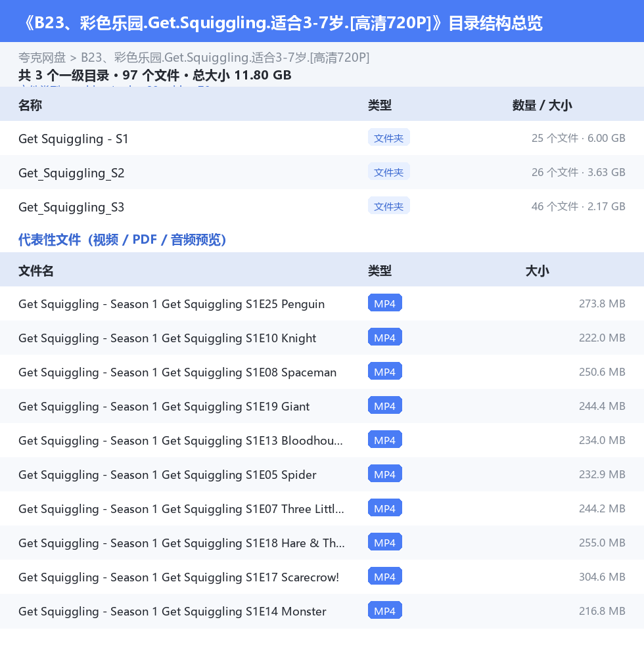This screenshot has height=649, width=644.
Task: Click the MP4 badge for S1E14 Monster
Action: point(384,611)
